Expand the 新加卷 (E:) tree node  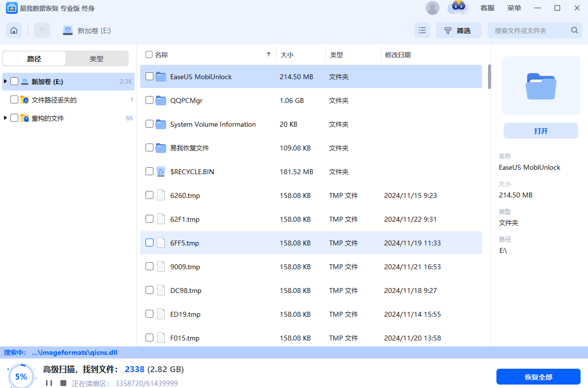(5, 81)
